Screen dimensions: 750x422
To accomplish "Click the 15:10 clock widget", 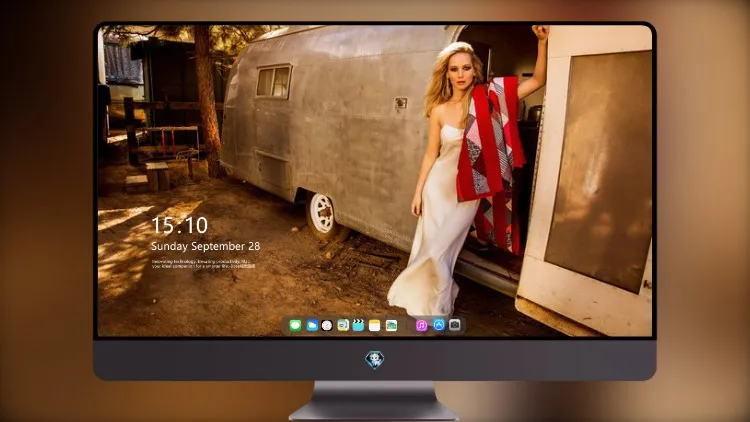I will 180,225.
